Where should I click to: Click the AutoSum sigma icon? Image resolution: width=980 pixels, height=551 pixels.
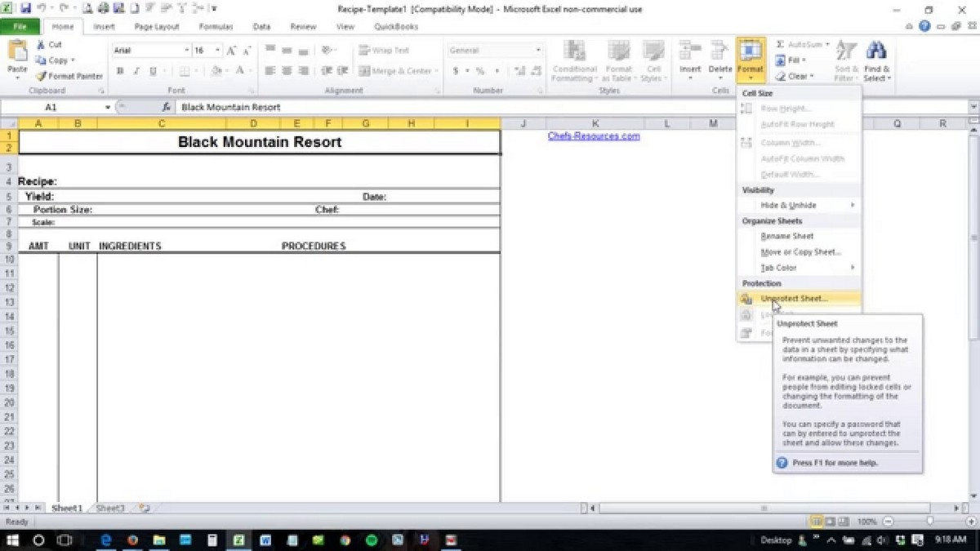(780, 44)
